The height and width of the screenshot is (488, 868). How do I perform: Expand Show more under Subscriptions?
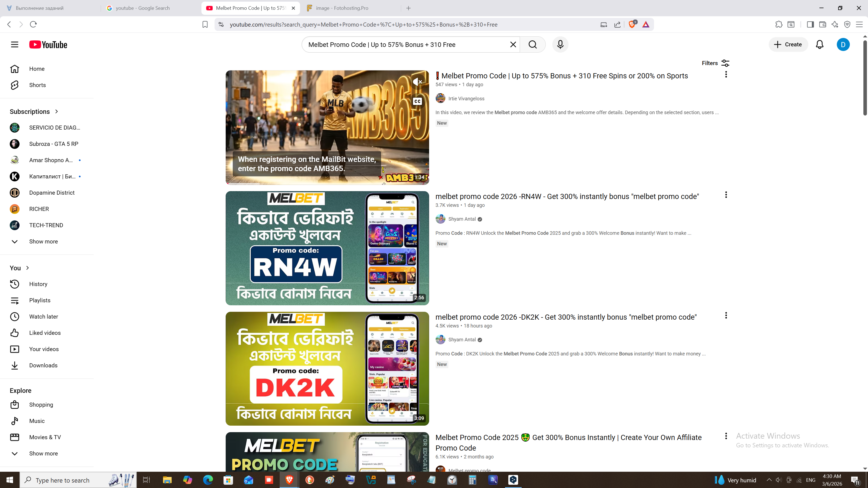click(43, 242)
